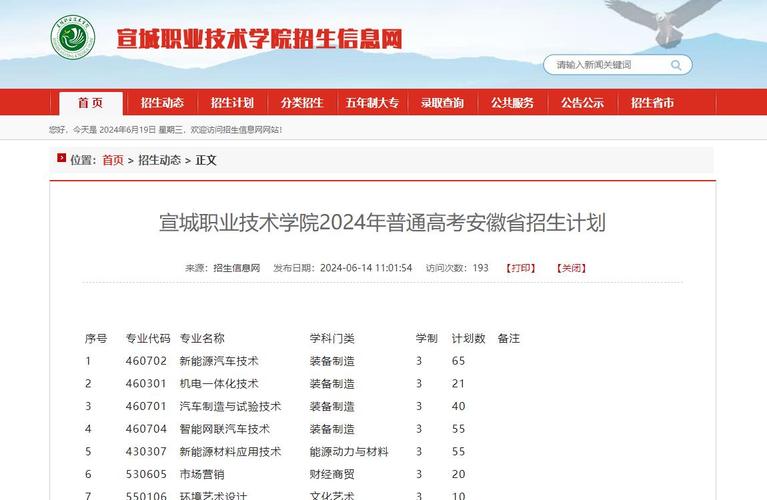Screen dimensions: 767x500
Task: Click plan number 40
Action: point(458,406)
